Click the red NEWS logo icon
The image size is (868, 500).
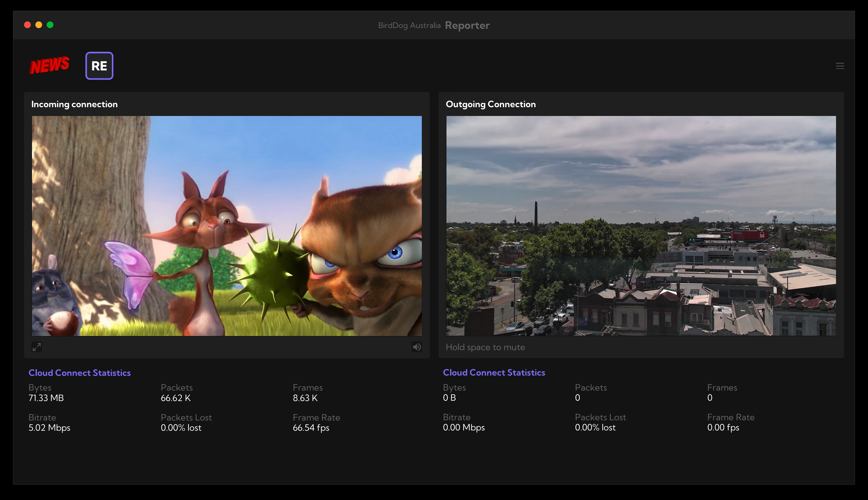click(x=49, y=65)
